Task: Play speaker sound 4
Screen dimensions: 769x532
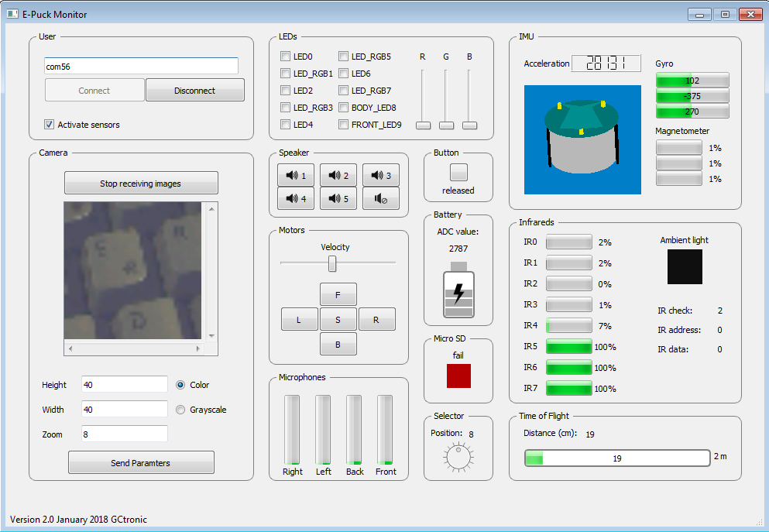Action: 296,198
